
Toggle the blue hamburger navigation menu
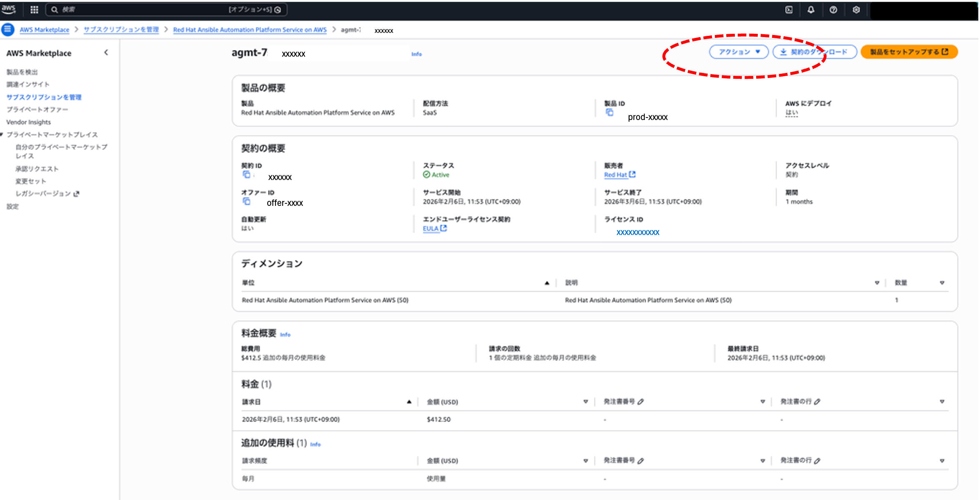(x=8, y=30)
